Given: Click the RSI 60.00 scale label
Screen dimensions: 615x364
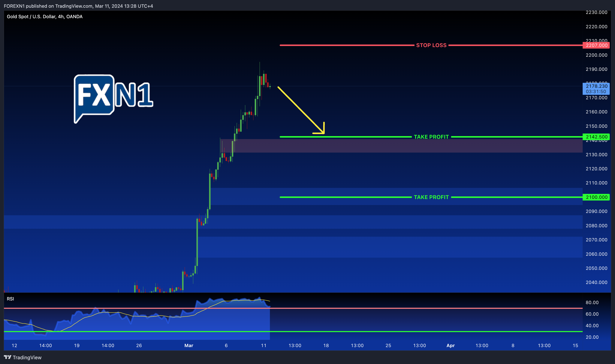Looking at the screenshot, I should (x=592, y=314).
